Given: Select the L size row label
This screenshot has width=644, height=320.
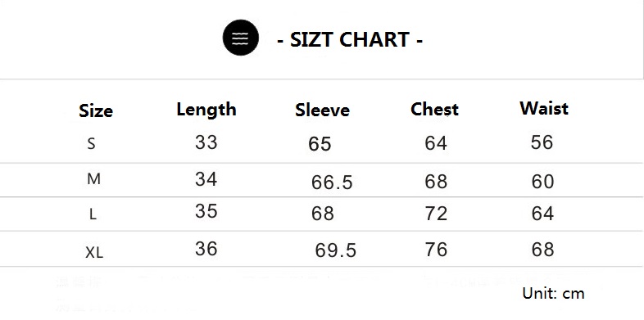Looking at the screenshot, I should [93, 214].
